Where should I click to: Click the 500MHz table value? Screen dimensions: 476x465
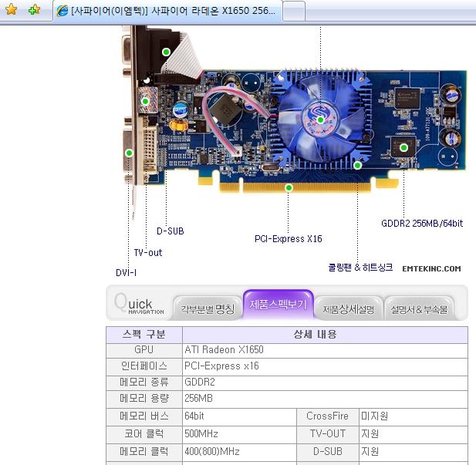point(201,433)
